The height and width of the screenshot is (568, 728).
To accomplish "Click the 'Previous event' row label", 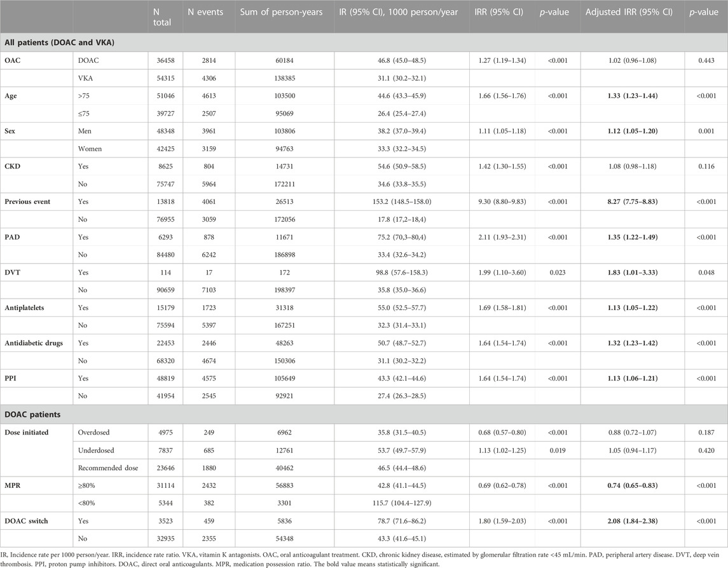I will 27,201.
